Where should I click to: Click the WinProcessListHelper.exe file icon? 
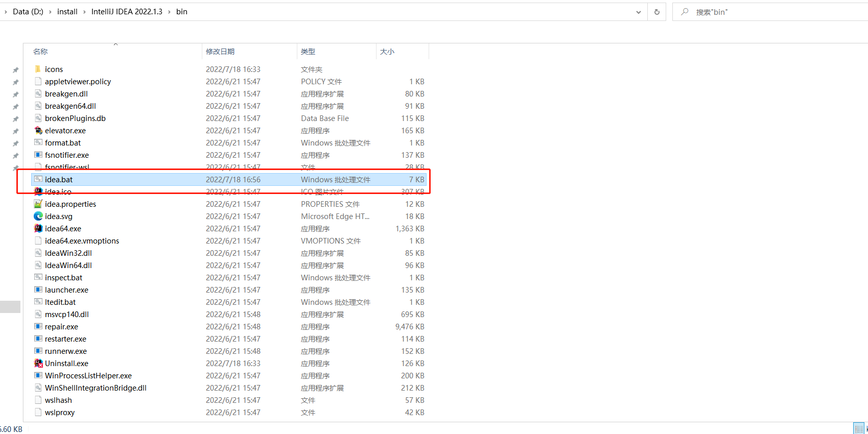pos(38,375)
